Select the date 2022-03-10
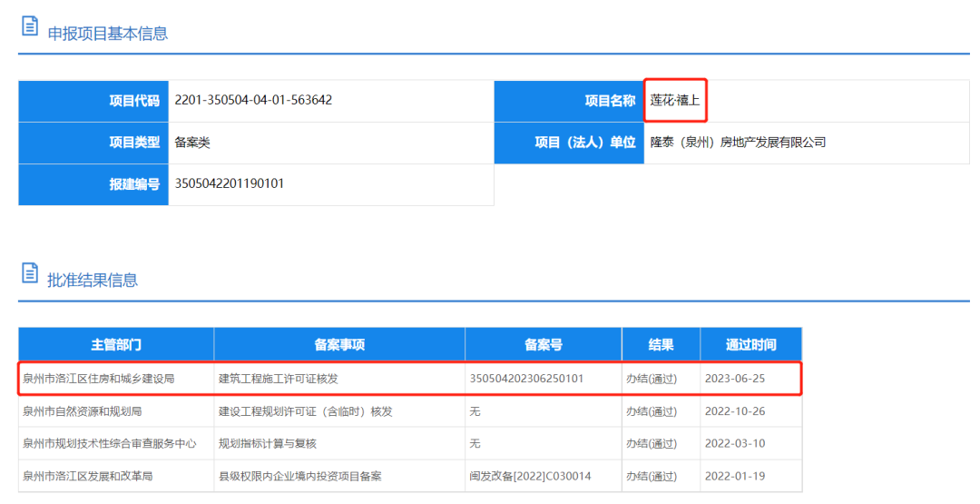The width and height of the screenshot is (980, 504). (x=735, y=444)
